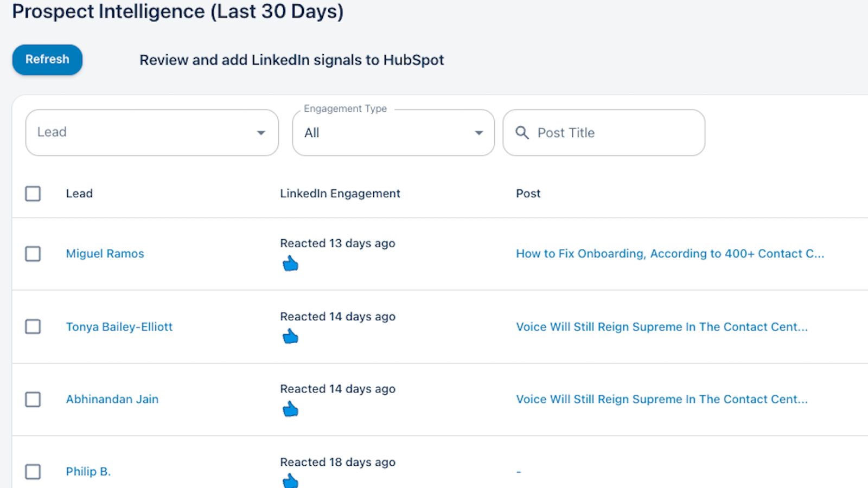Image resolution: width=868 pixels, height=488 pixels.
Task: Check the Philip B. row checkbox
Action: point(33,472)
